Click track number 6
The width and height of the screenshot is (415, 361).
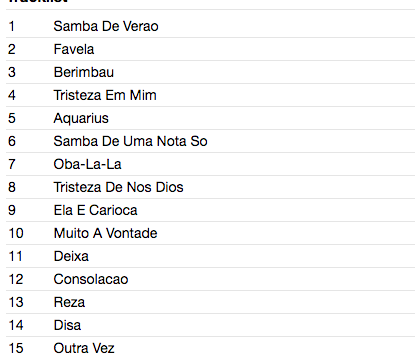pos(12,141)
